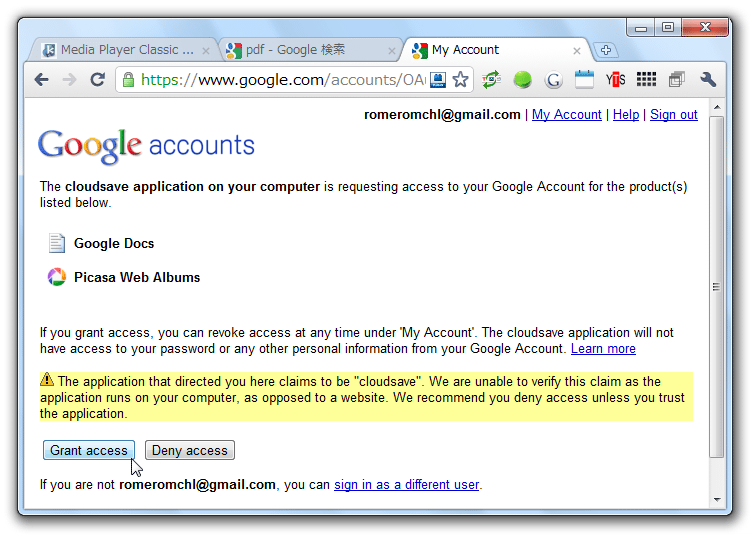Open a new tab
The height and width of the screenshot is (538, 754).
click(x=605, y=50)
